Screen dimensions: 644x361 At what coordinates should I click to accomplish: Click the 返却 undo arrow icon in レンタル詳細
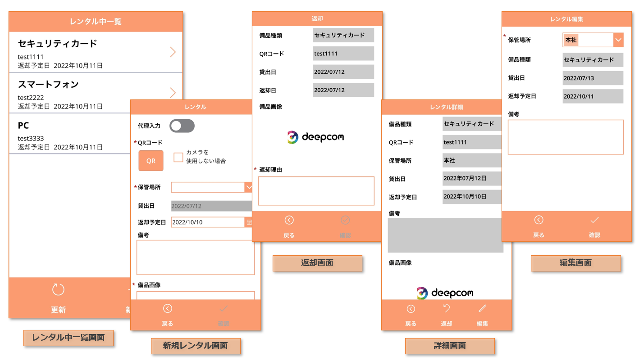coord(446,308)
